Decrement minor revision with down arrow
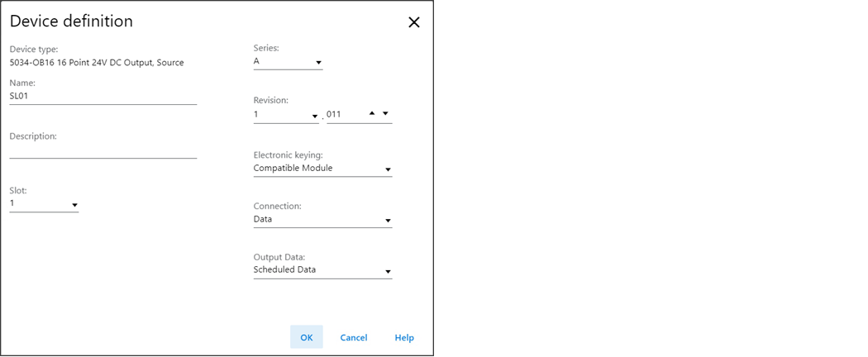Viewport: 868px width, 357px height. (x=385, y=113)
